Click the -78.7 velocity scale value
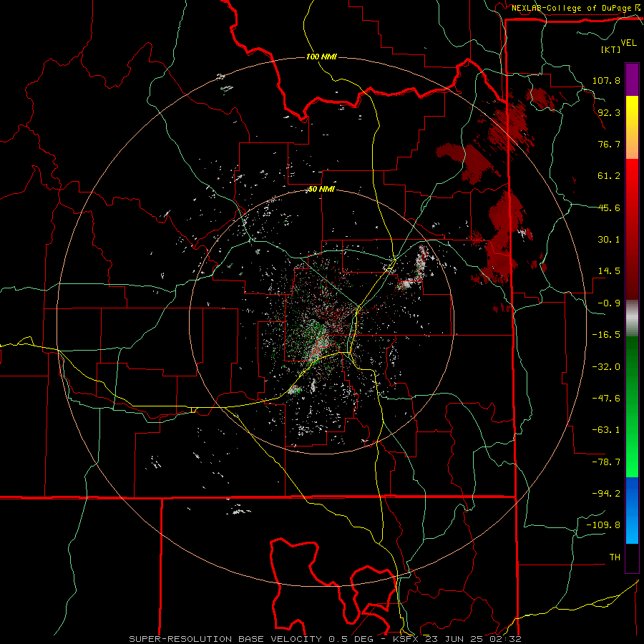This screenshot has height=644, width=644. tap(606, 462)
